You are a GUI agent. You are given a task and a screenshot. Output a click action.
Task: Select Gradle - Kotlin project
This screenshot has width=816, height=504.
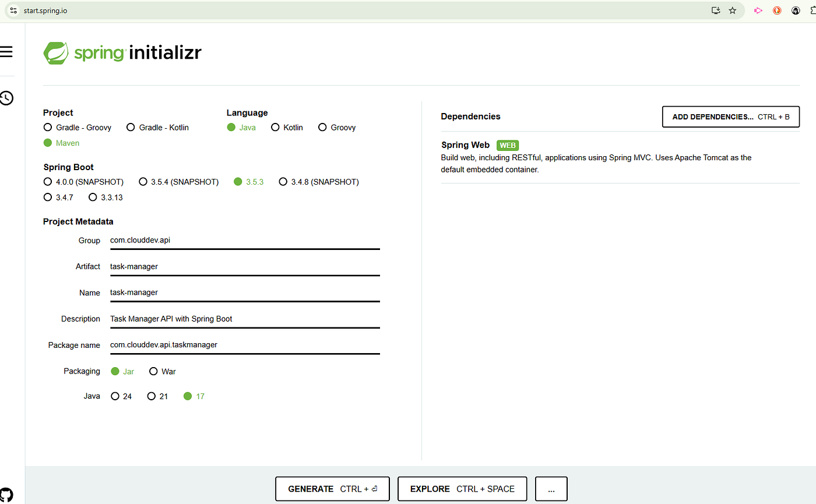[158, 128]
